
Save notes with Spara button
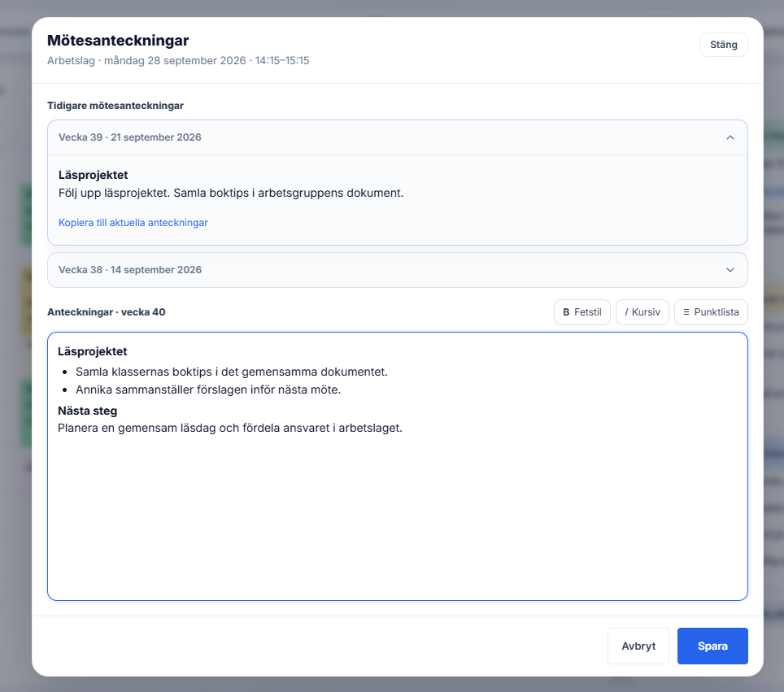(x=712, y=646)
